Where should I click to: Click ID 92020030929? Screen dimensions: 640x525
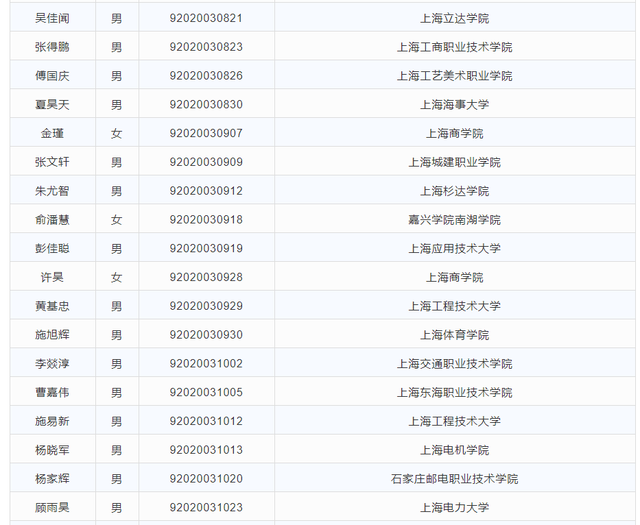tap(206, 306)
